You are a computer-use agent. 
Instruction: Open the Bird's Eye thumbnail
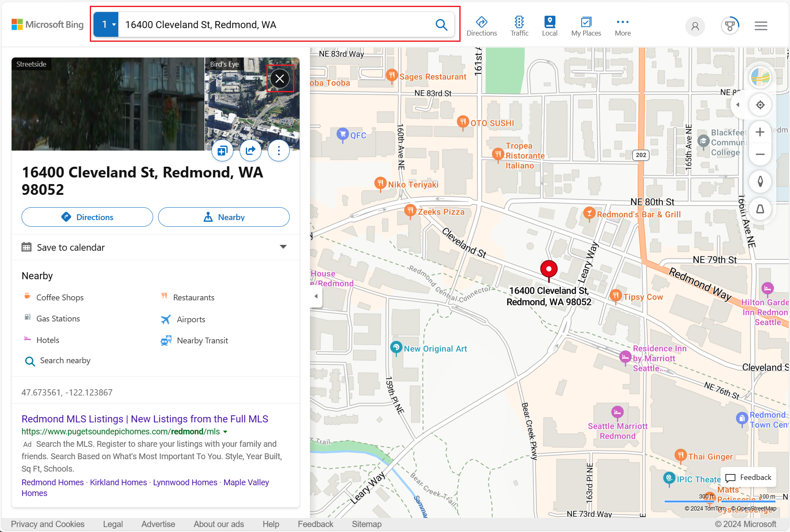pos(252,104)
